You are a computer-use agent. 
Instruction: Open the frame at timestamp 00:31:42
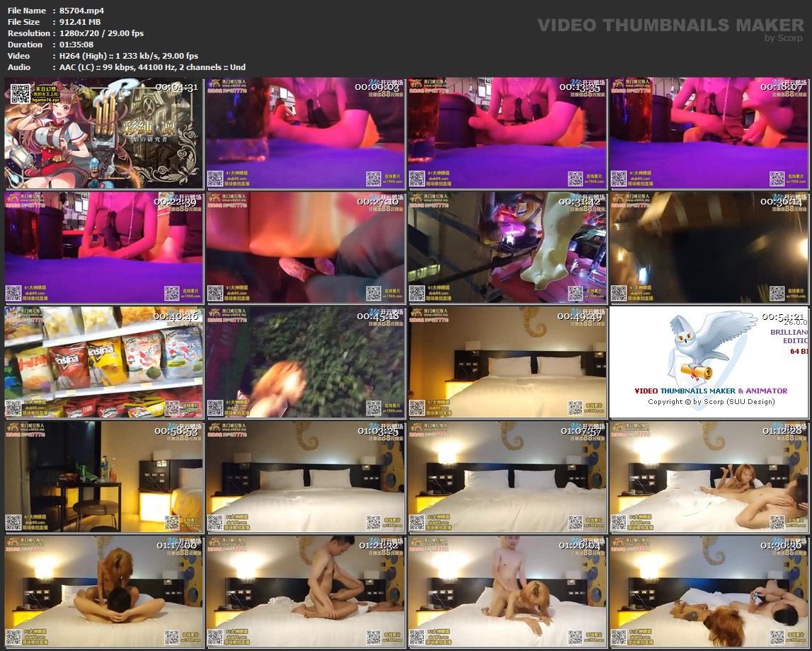[x=507, y=248]
